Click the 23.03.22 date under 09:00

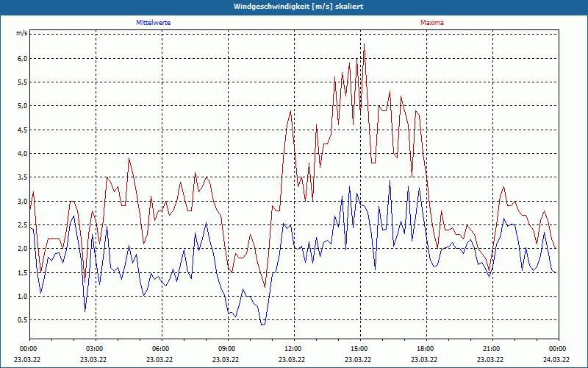tap(226, 360)
